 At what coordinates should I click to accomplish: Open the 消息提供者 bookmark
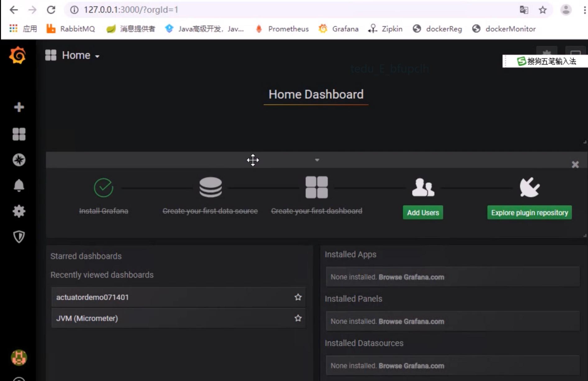130,29
